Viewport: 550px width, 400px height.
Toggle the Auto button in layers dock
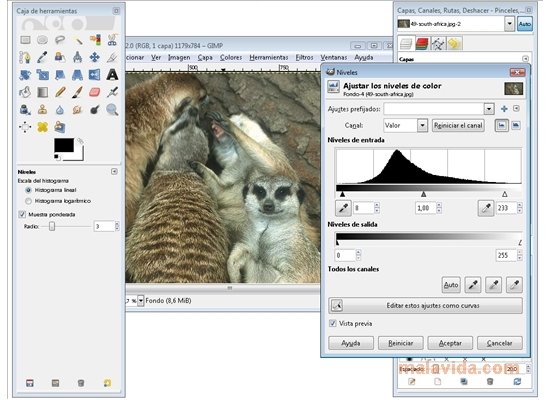coord(524,24)
